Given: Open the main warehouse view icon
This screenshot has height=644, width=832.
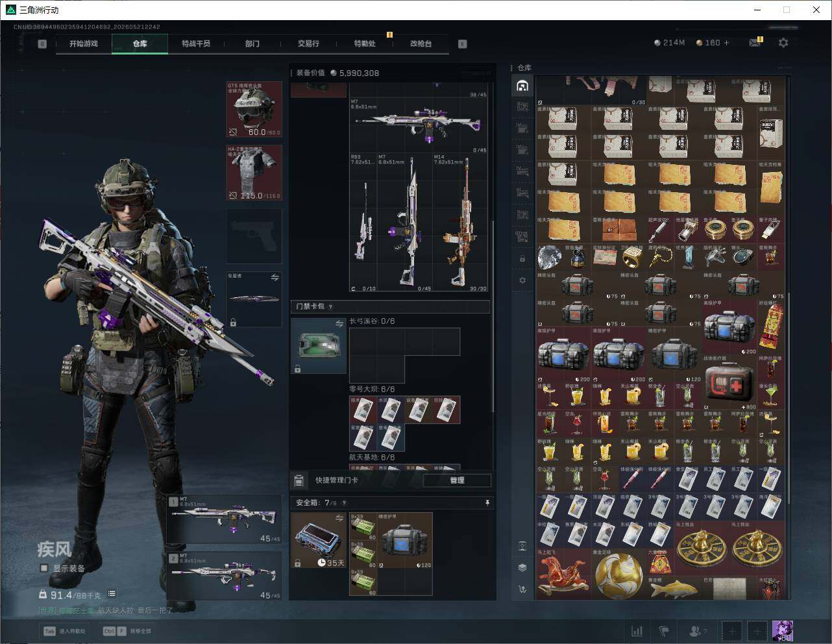Looking at the screenshot, I should [522, 86].
